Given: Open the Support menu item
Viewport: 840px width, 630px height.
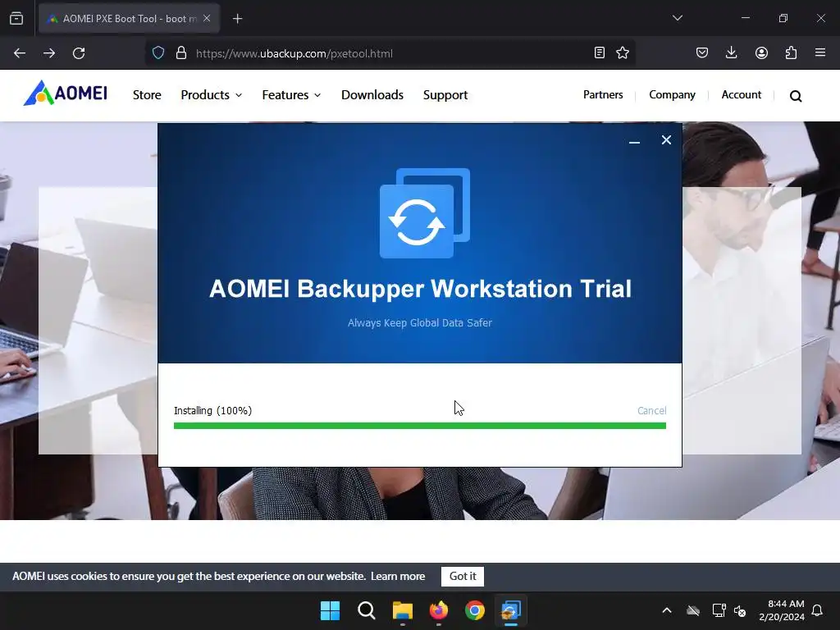Looking at the screenshot, I should click(x=445, y=95).
